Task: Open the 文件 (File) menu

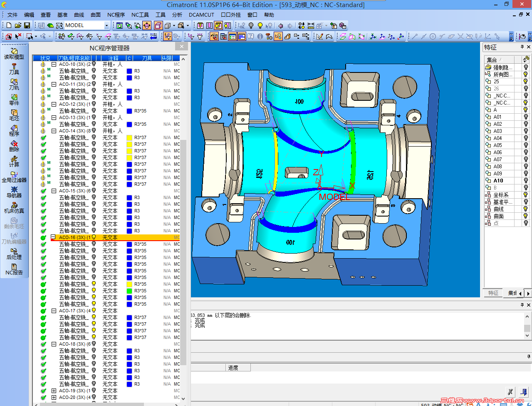Action: 12,15
